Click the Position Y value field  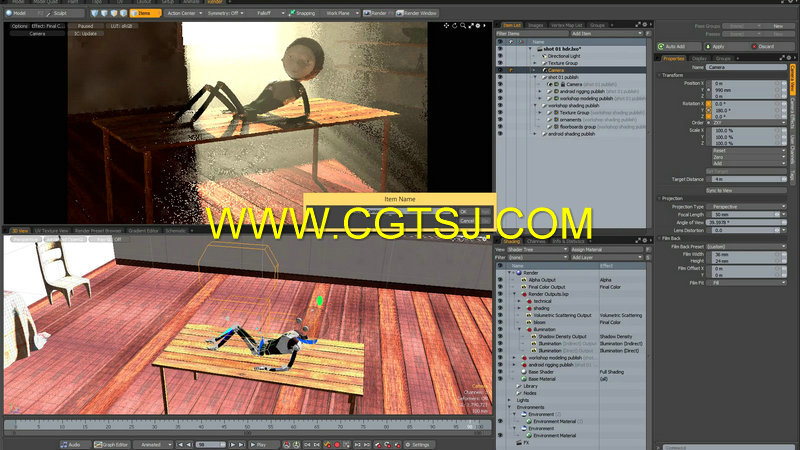pyautogui.click(x=746, y=90)
